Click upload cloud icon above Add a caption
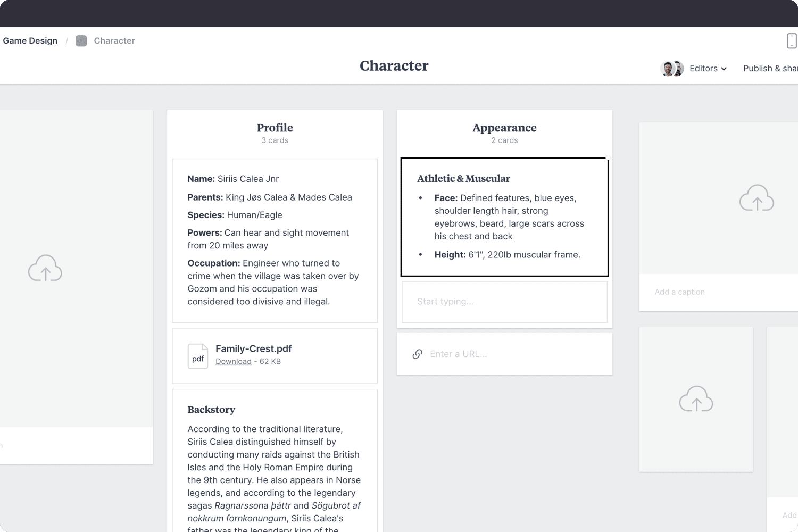 click(x=757, y=198)
